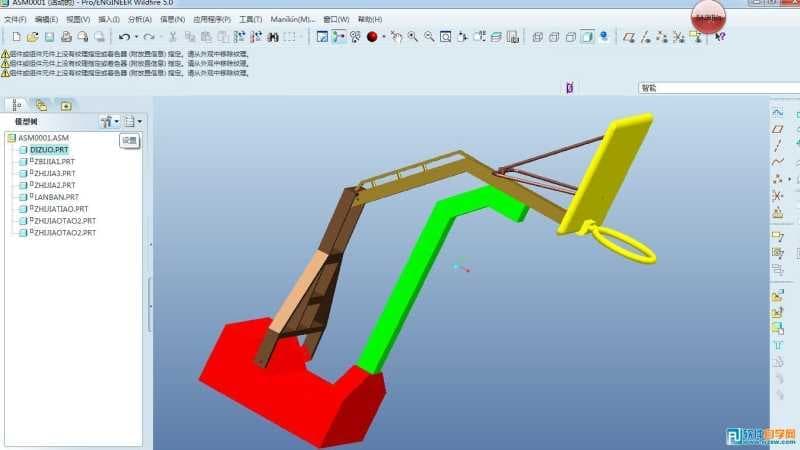Image resolution: width=800 pixels, height=450 pixels.
Task: Open the Manikin menu
Action: point(293,19)
